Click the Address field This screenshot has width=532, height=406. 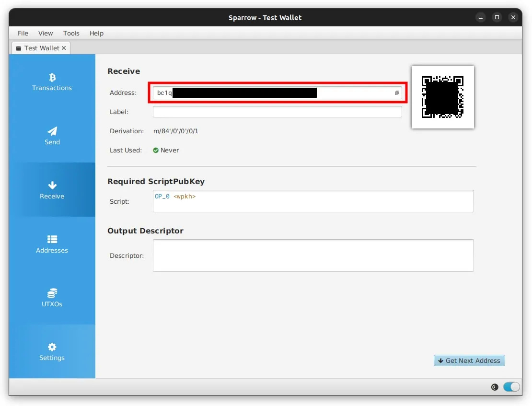coord(277,93)
